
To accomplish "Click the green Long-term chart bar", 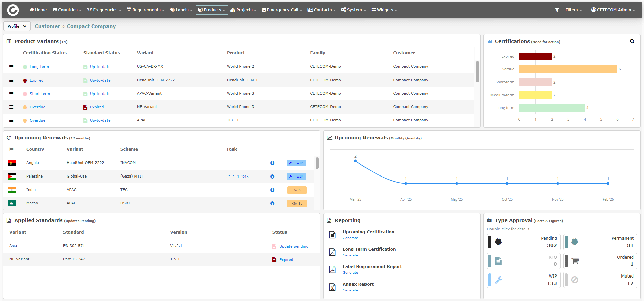I will (x=552, y=108).
